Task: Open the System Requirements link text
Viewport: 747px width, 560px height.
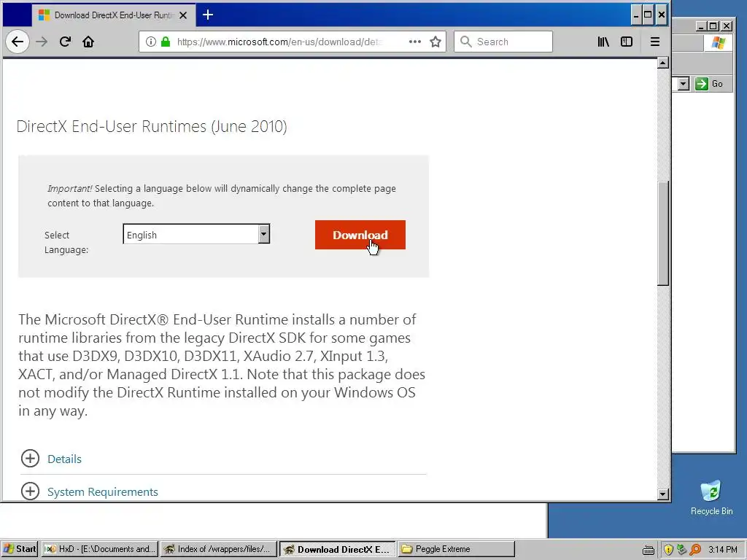Action: pyautogui.click(x=102, y=492)
